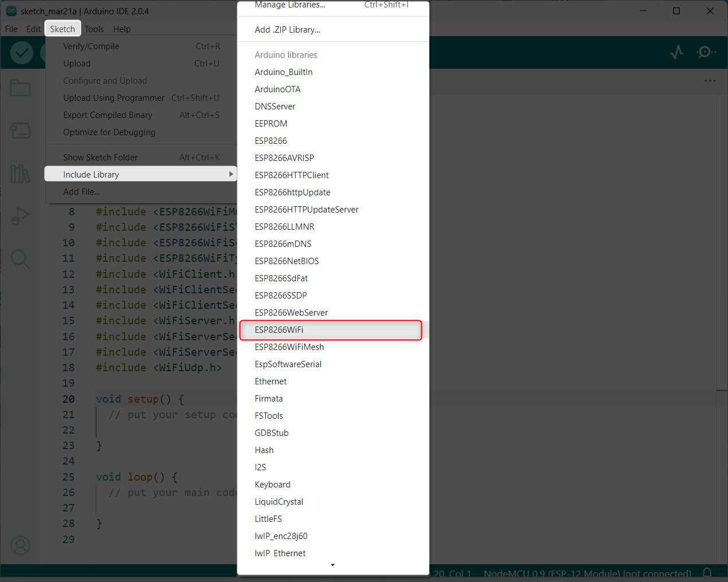Include the ESP8266HTTPClient library
This screenshot has height=582, width=728.
click(x=333, y=175)
